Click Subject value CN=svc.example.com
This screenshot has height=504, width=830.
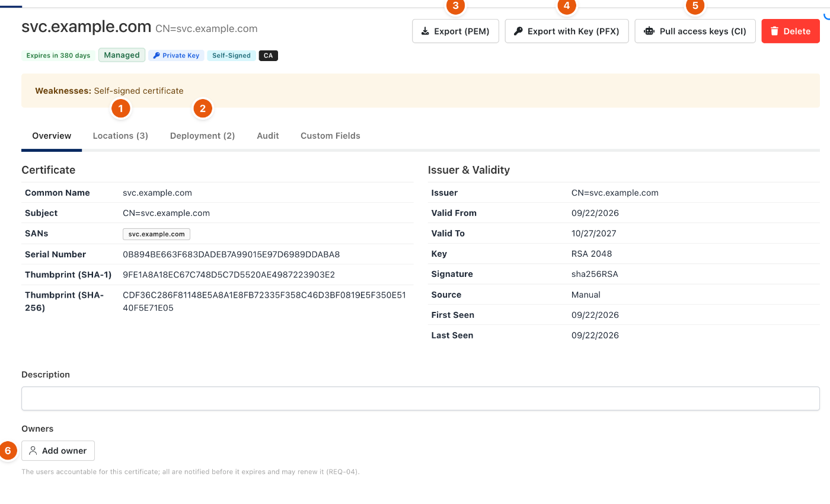click(166, 213)
